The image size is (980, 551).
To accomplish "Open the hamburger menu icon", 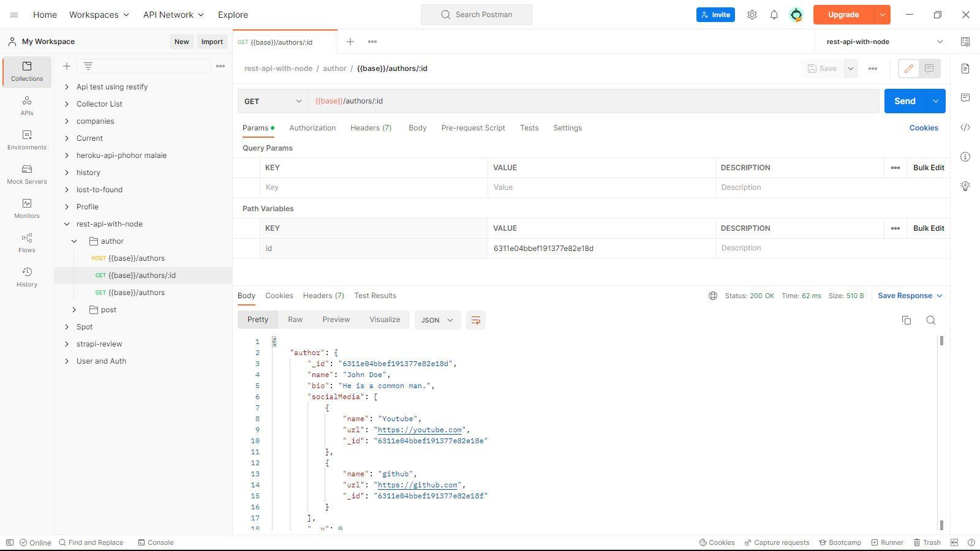I will [14, 15].
